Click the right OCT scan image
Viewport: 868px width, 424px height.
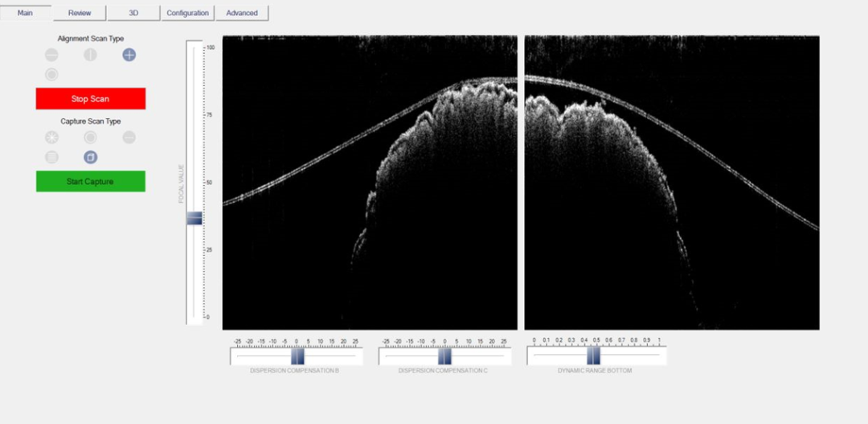[x=672, y=183]
